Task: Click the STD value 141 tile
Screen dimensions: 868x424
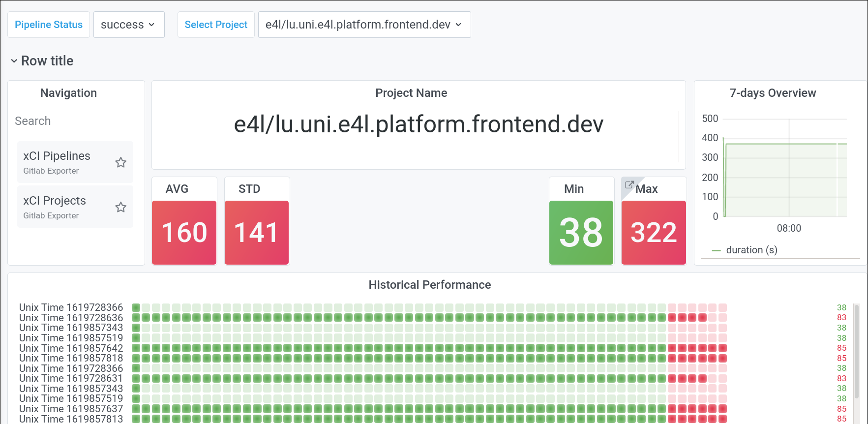Action: (257, 233)
